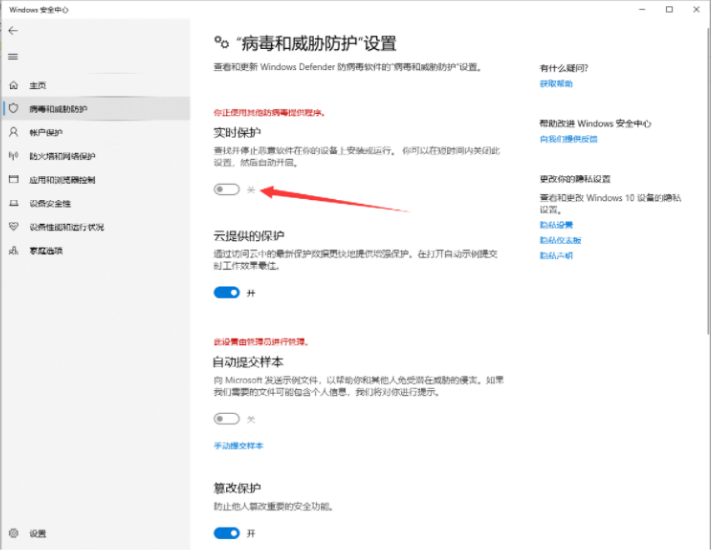Open 隐私声明 link
The image size is (711, 557).
tap(556, 255)
